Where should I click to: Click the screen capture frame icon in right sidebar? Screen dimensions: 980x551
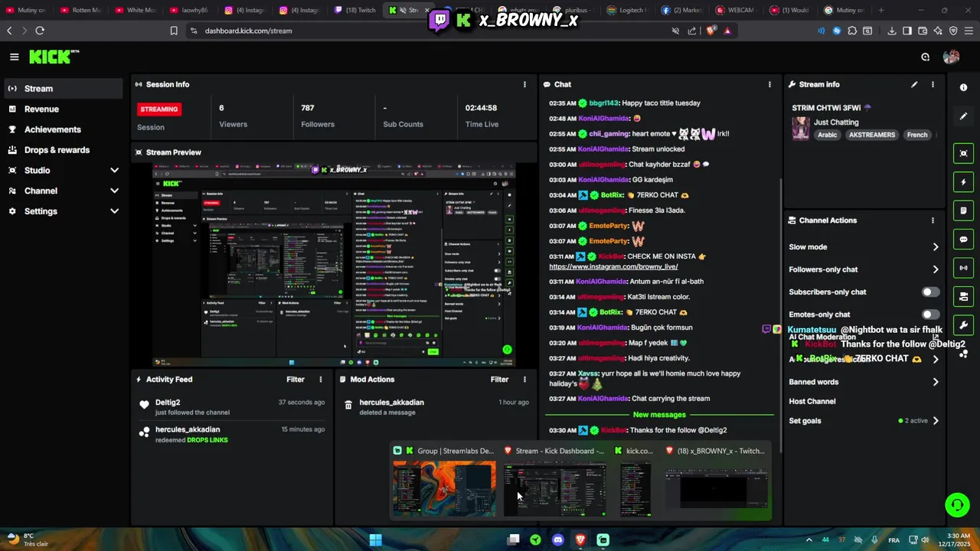(x=963, y=153)
